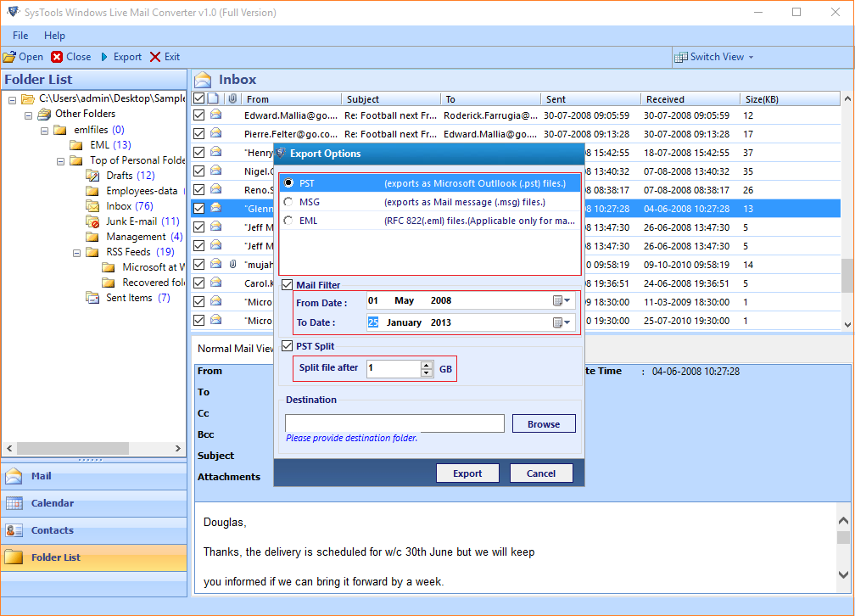
Task: Click the mail preview scrollbar down arrow
Action: (x=843, y=574)
